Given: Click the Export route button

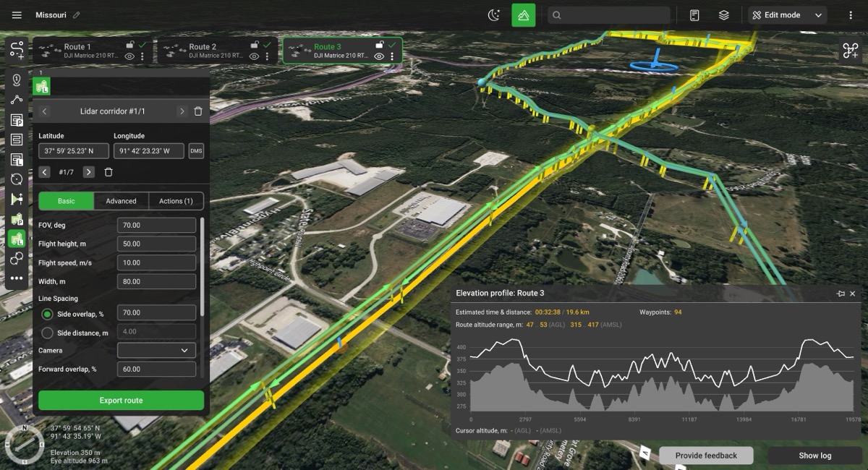Looking at the screenshot, I should coord(121,401).
